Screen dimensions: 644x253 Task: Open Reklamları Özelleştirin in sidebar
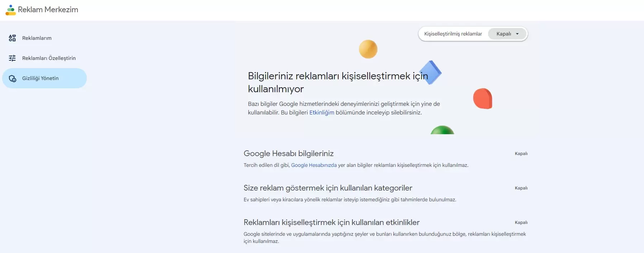(x=44, y=58)
